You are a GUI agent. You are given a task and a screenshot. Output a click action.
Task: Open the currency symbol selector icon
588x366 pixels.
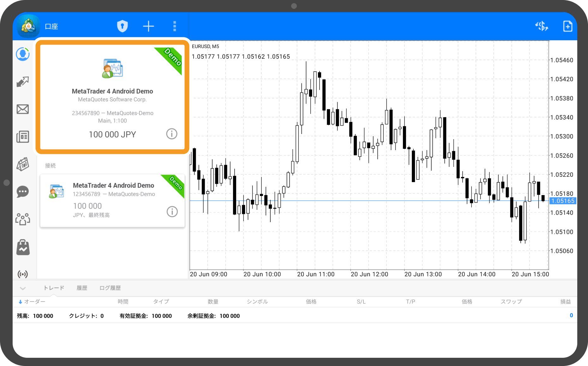pyautogui.click(x=542, y=26)
